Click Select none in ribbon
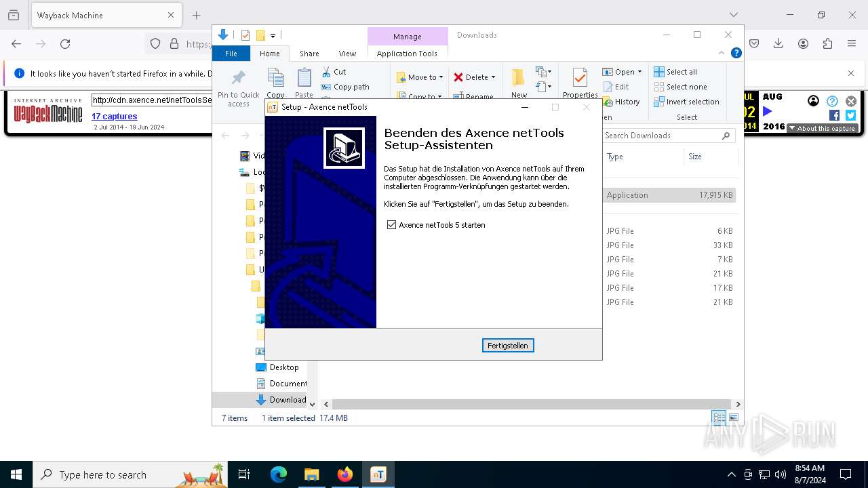 point(680,87)
